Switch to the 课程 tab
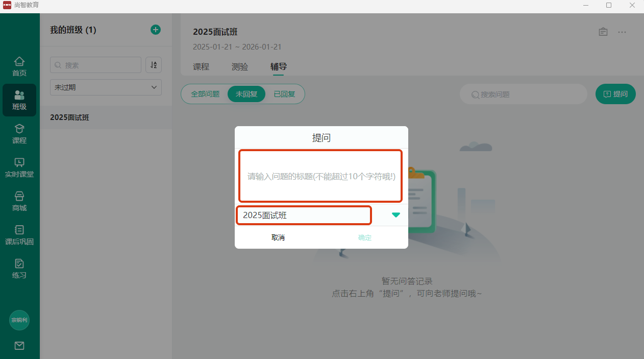 [201, 67]
